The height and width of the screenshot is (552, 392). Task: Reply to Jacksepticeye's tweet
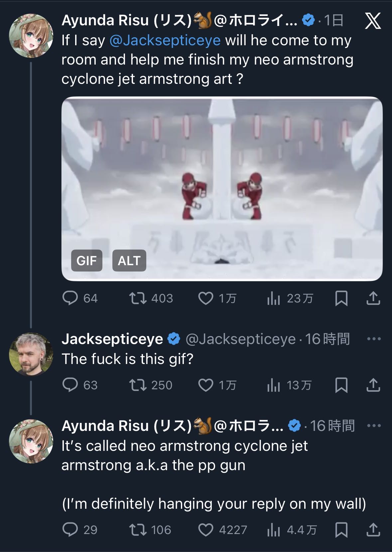coord(70,385)
